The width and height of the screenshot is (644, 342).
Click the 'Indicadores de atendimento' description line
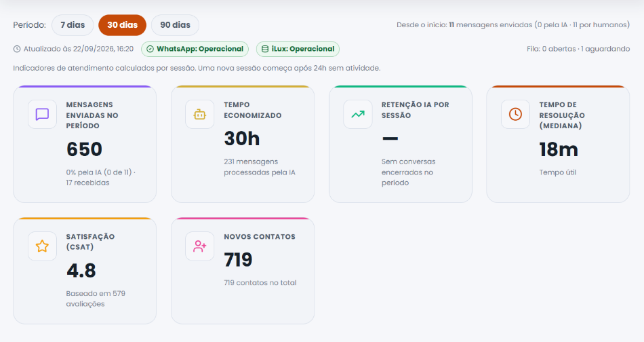197,69
